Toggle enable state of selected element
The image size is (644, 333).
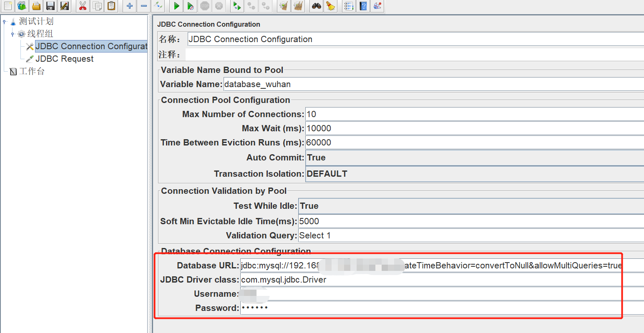point(158,6)
